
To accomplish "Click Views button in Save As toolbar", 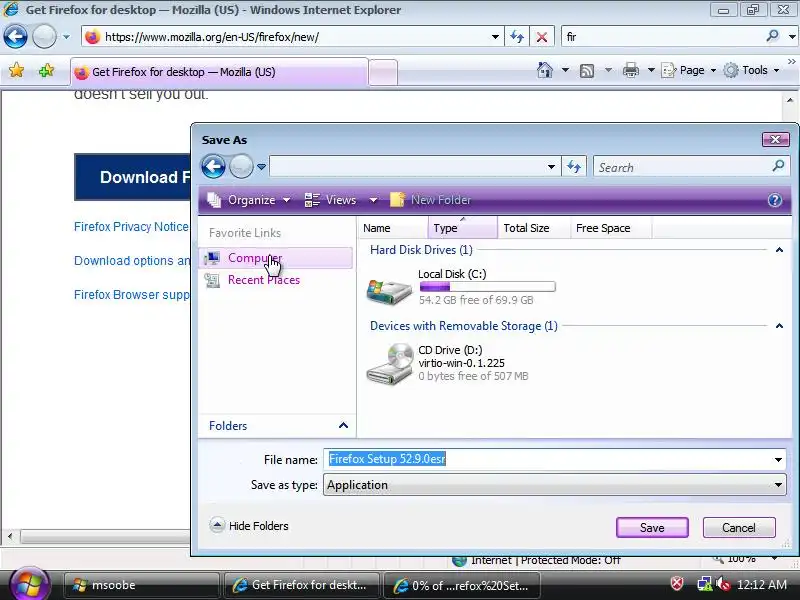I will [x=330, y=200].
